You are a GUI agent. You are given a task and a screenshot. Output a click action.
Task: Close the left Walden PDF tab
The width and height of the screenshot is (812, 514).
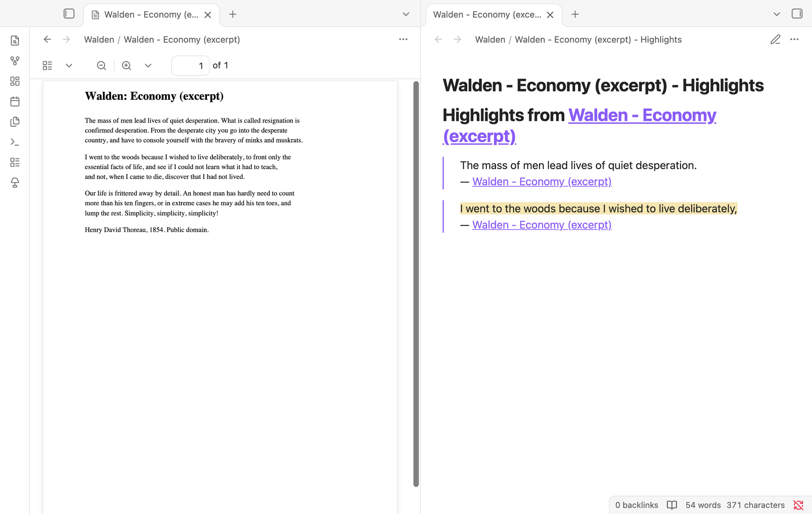(208, 15)
